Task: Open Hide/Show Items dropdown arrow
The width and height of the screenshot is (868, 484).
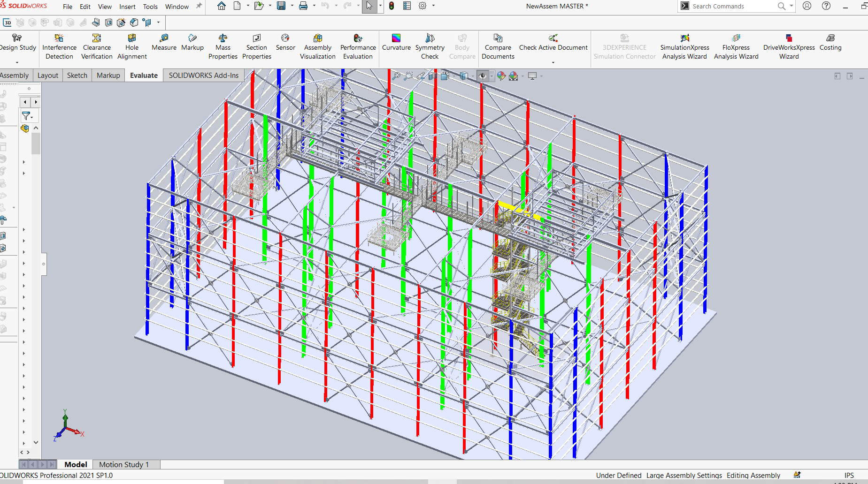Action: (x=492, y=76)
